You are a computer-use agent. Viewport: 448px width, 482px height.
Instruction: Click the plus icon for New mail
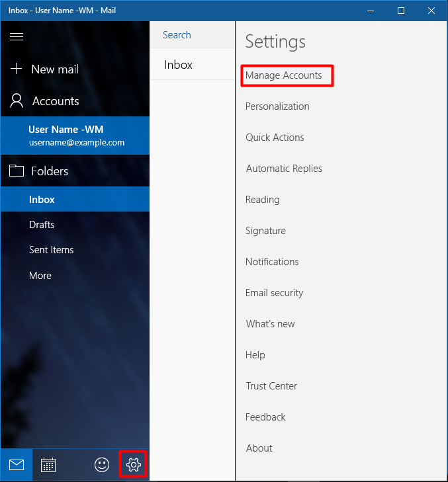[17, 69]
